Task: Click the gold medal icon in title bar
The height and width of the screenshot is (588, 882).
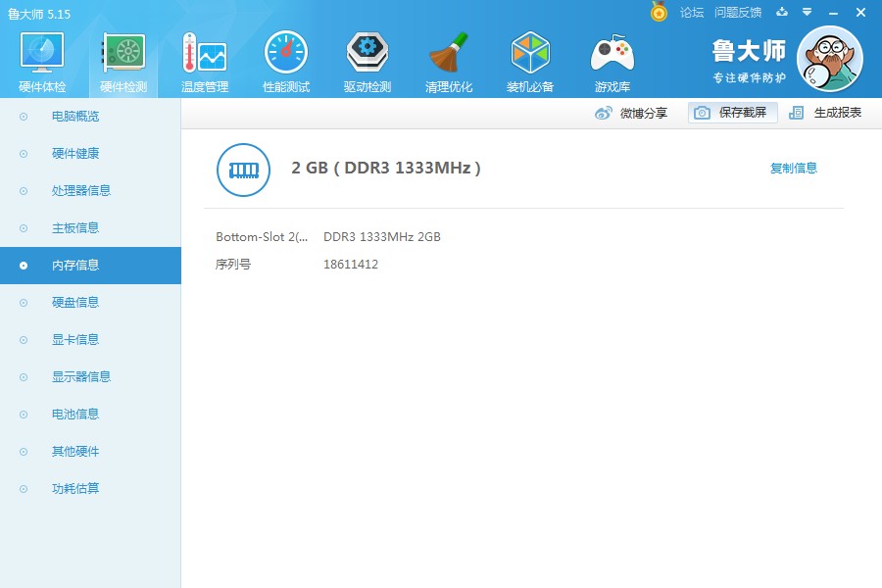Action: [x=659, y=11]
